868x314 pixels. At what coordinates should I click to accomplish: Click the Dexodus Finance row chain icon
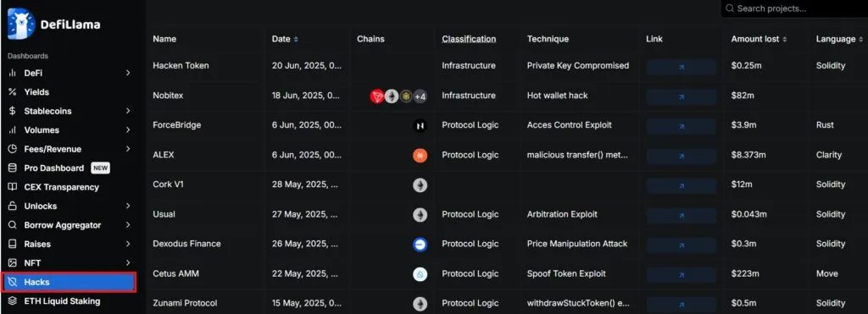[420, 245]
